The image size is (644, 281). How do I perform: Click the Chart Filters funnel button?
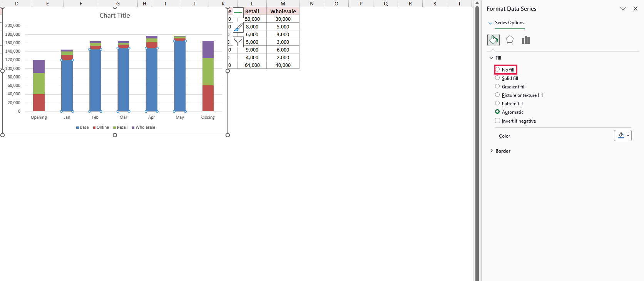[238, 42]
